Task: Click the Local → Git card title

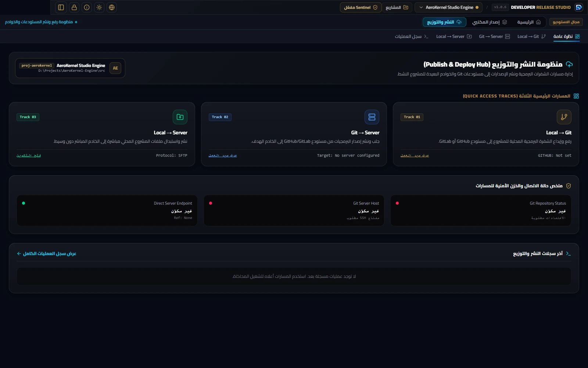Action: point(559,133)
